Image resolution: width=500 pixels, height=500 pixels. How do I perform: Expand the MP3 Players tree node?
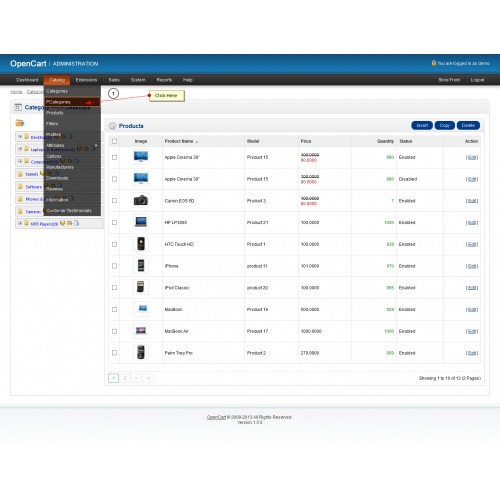tap(20, 223)
